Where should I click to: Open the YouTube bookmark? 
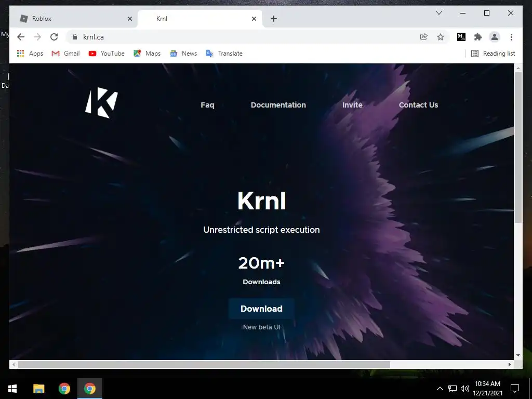(x=106, y=54)
